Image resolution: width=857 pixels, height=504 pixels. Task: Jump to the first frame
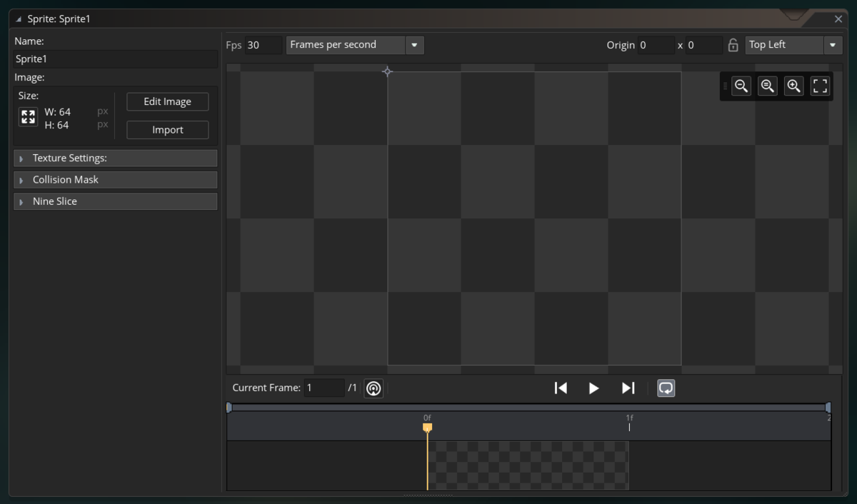(x=561, y=388)
